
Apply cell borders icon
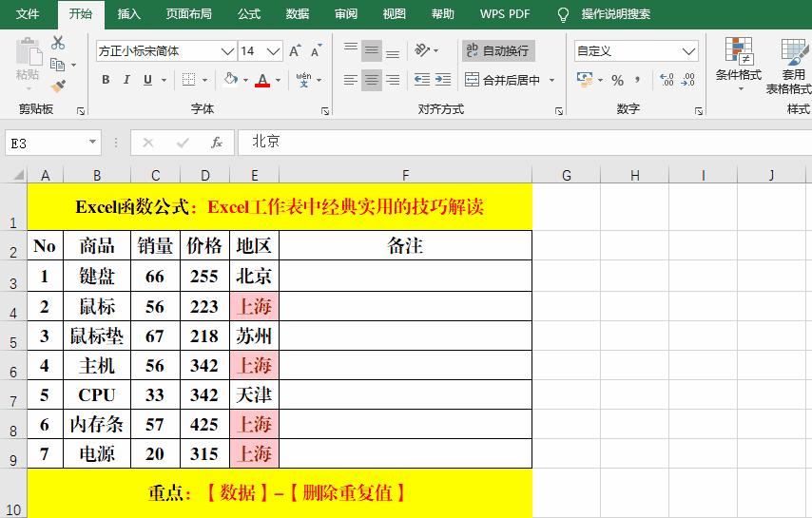click(x=189, y=80)
